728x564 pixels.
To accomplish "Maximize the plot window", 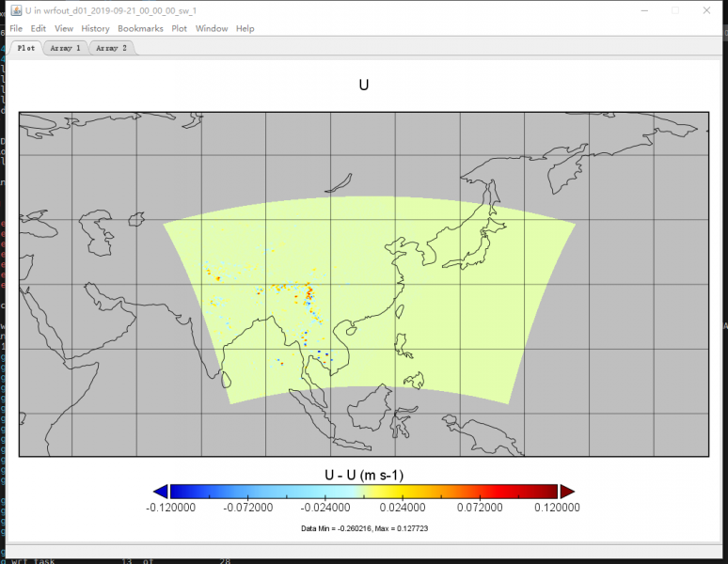I will [x=674, y=10].
